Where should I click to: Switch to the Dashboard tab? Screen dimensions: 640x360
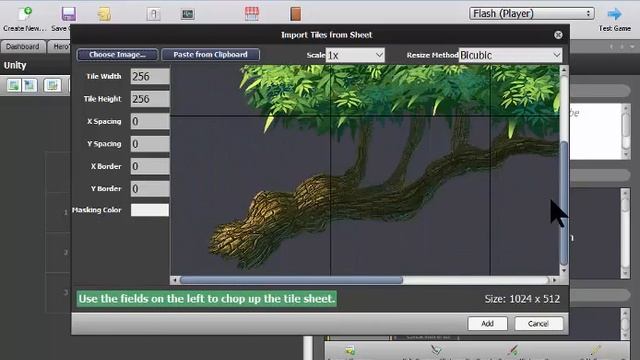[x=22, y=47]
